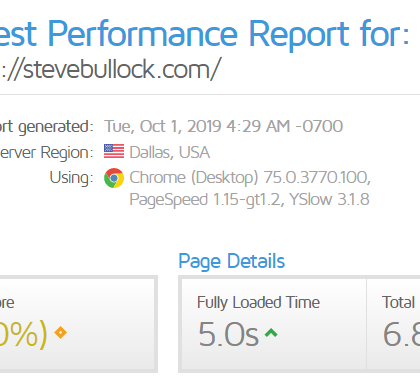Click the PageSpeed 1.15-gt1.2 version text
Screen dimensions: 420x387
point(205,200)
